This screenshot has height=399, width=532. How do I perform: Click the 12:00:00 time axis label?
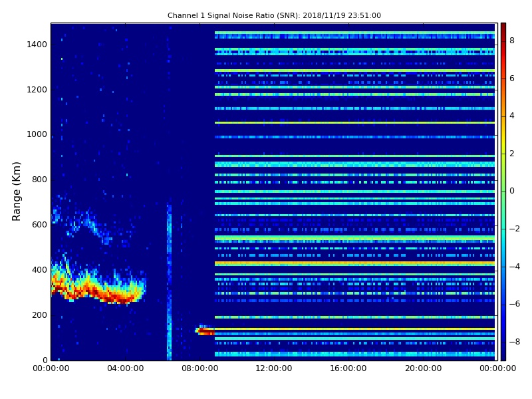click(274, 368)
